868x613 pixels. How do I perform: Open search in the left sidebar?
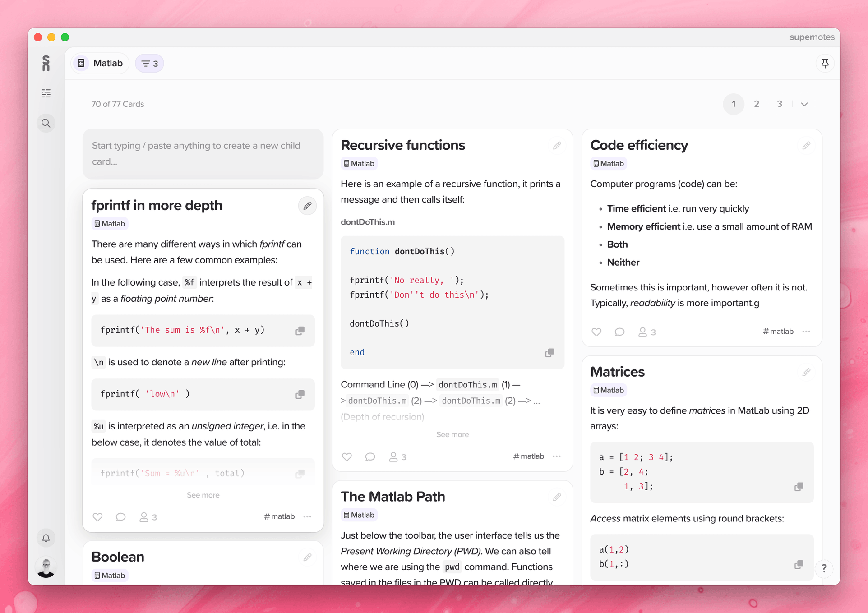46,123
